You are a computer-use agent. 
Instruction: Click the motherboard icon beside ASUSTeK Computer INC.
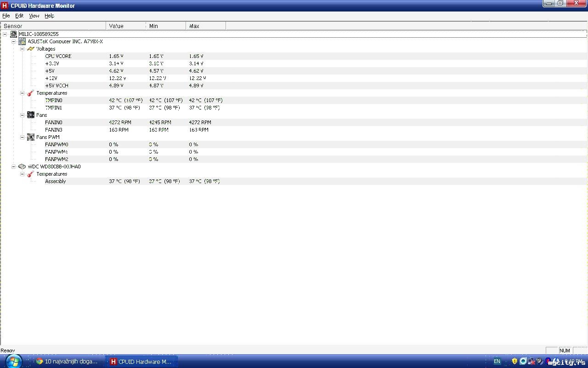22,41
